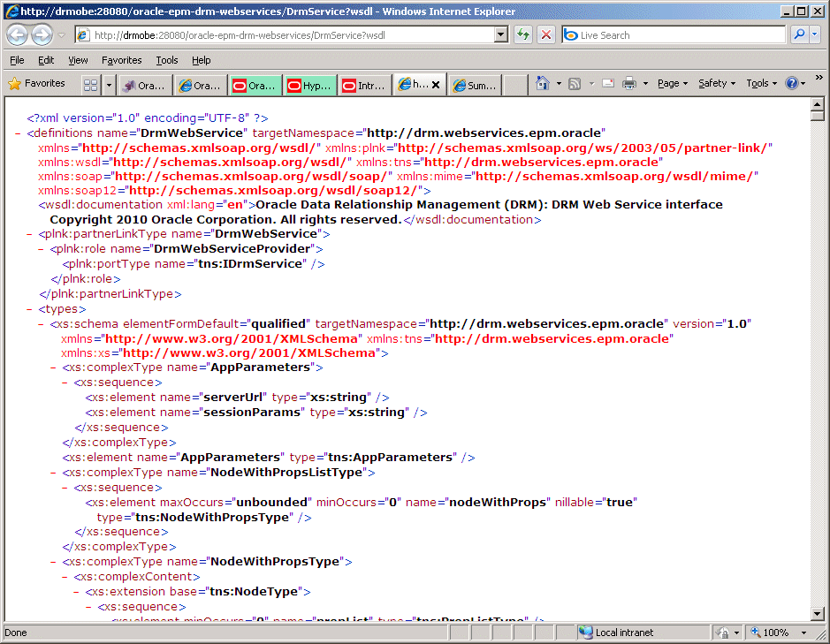Image resolution: width=830 pixels, height=644 pixels.
Task: Collapse the plnk:role DrmWebServiceProvider element
Action: pyautogui.click(x=41, y=249)
